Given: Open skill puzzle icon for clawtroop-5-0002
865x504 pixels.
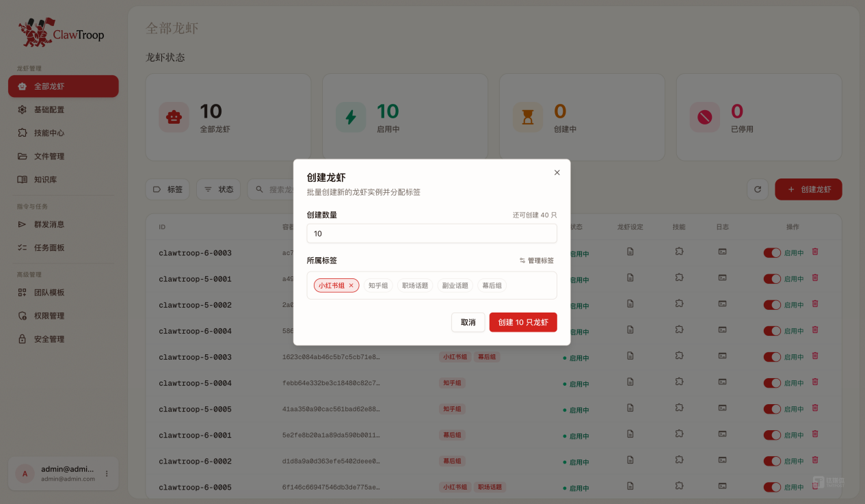Looking at the screenshot, I should coord(678,304).
